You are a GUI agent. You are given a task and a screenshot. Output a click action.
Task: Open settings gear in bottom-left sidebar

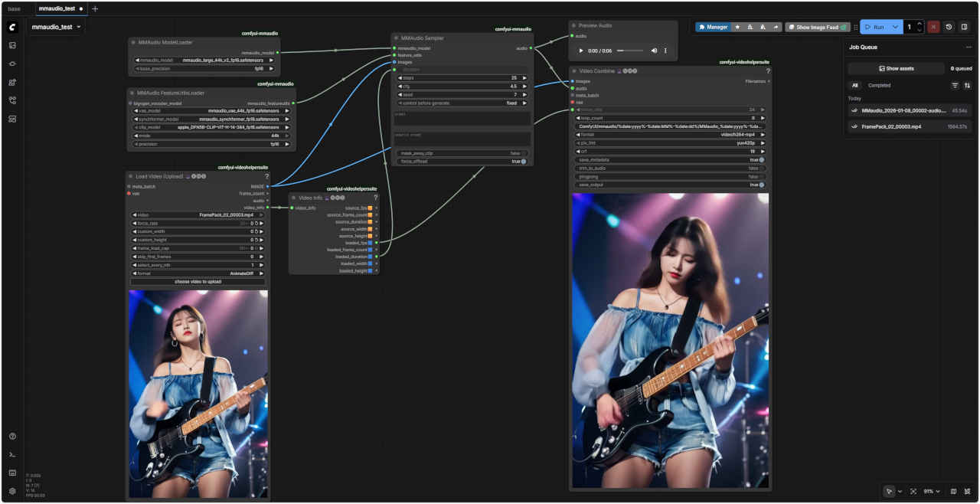click(x=12, y=491)
